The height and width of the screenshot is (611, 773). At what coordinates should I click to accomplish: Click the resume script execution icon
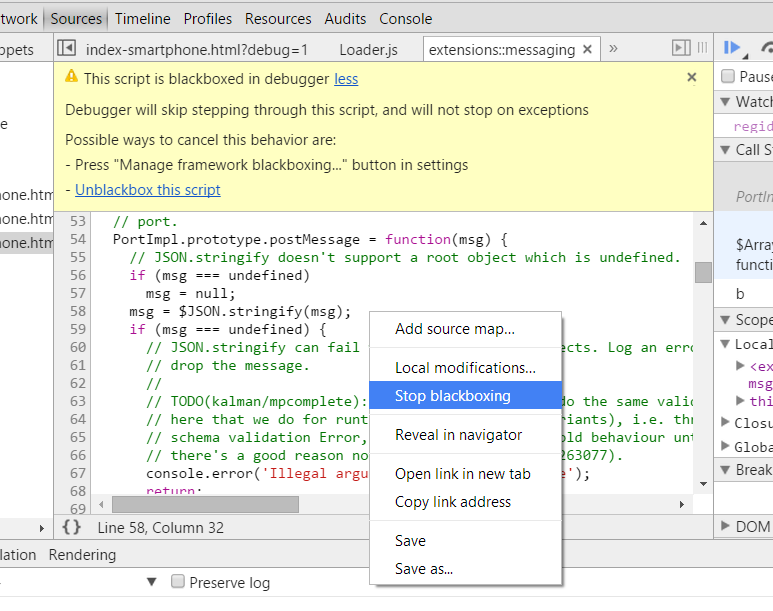tap(733, 48)
